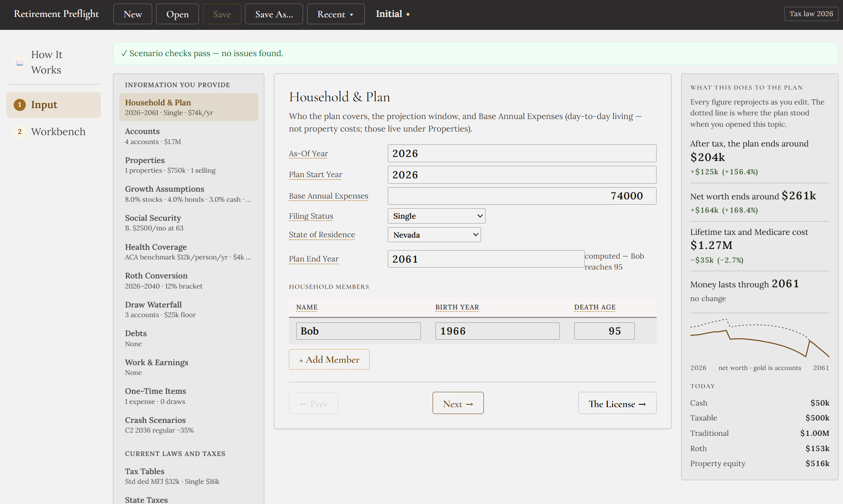Open the Health Coverage topic

click(x=188, y=252)
